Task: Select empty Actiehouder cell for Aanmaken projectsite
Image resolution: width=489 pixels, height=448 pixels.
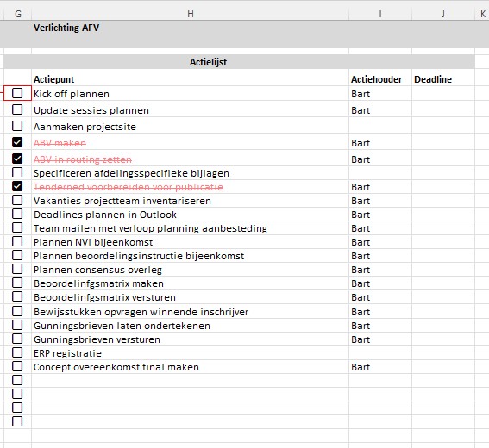Action: (x=380, y=126)
